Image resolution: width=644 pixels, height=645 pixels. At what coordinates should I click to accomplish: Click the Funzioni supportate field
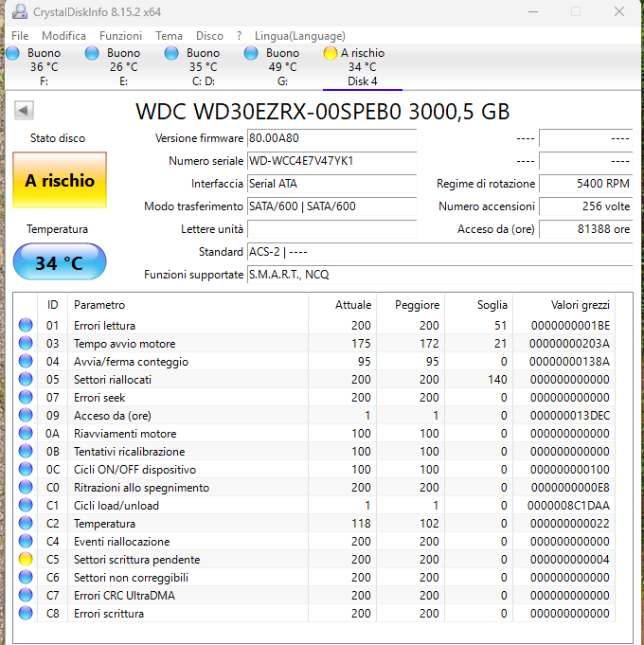[x=439, y=275]
